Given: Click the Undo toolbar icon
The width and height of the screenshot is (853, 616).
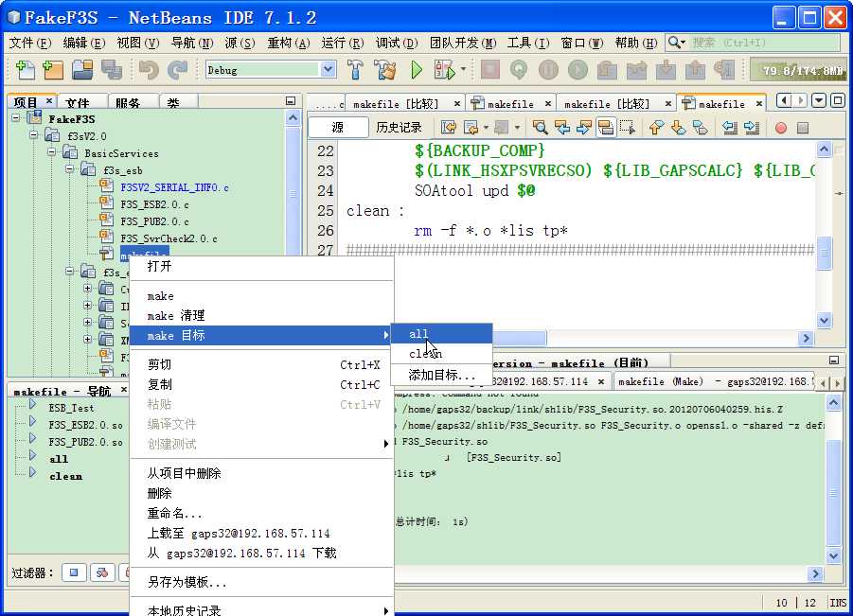Looking at the screenshot, I should tap(148, 70).
